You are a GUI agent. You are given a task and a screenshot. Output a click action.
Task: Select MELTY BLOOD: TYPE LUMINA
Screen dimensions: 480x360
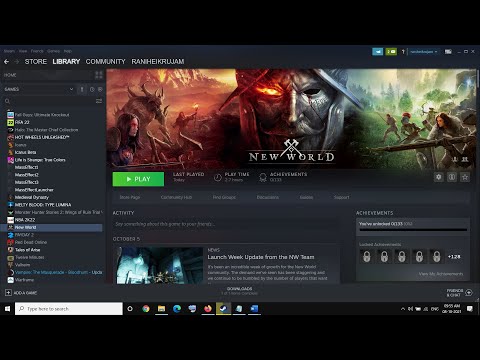click(43, 205)
